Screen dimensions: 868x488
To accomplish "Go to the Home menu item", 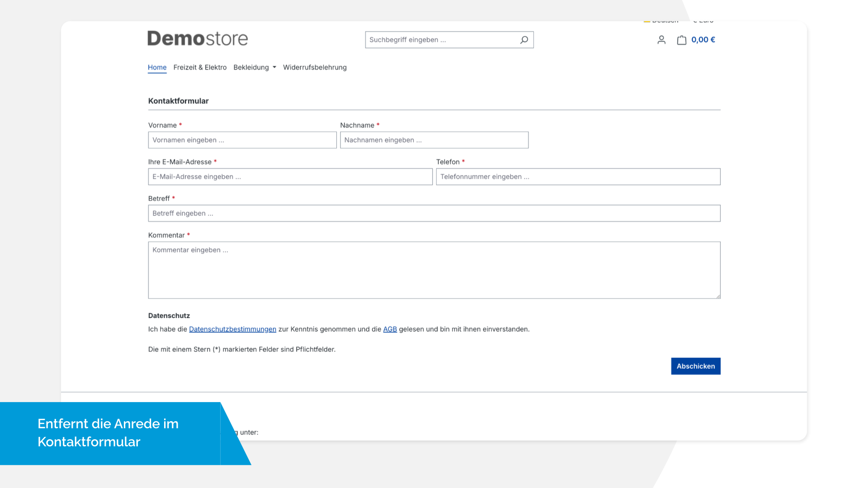I will 157,67.
